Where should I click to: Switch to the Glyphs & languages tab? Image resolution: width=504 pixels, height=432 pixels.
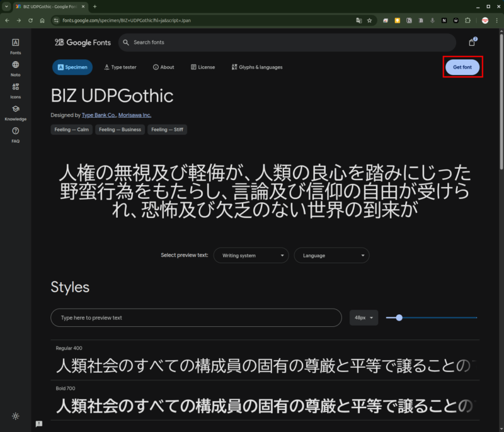click(257, 67)
